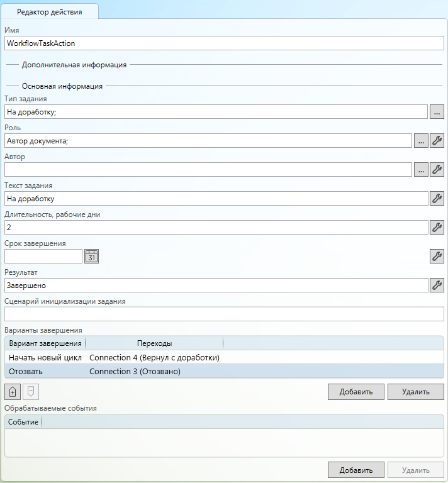Image resolution: width=448 pixels, height=483 pixels.
Task: Open ellipsis selector for Тип задания
Action: [x=437, y=111]
